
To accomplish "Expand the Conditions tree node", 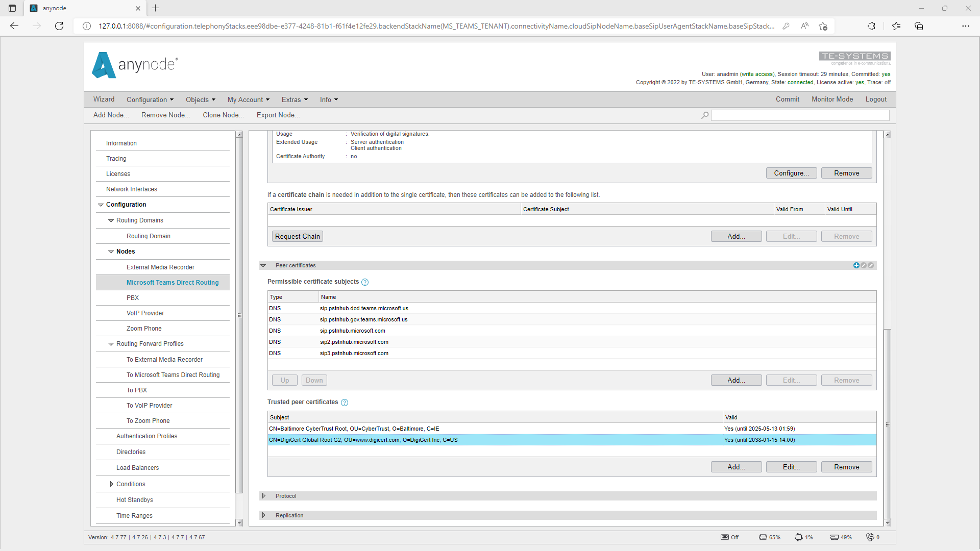I will (x=111, y=484).
